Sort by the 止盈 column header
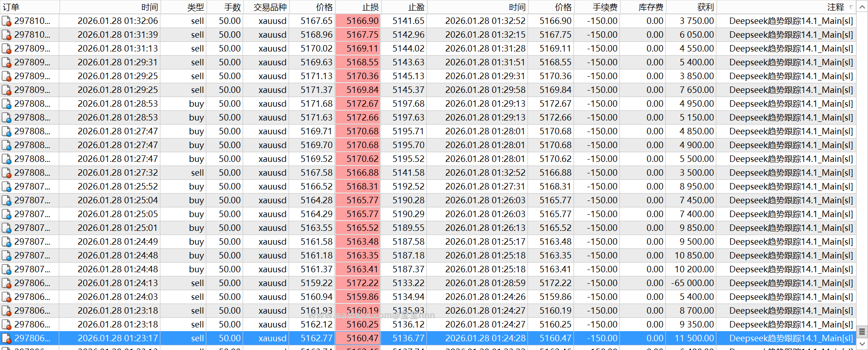This screenshot has width=868, height=350. (x=404, y=7)
